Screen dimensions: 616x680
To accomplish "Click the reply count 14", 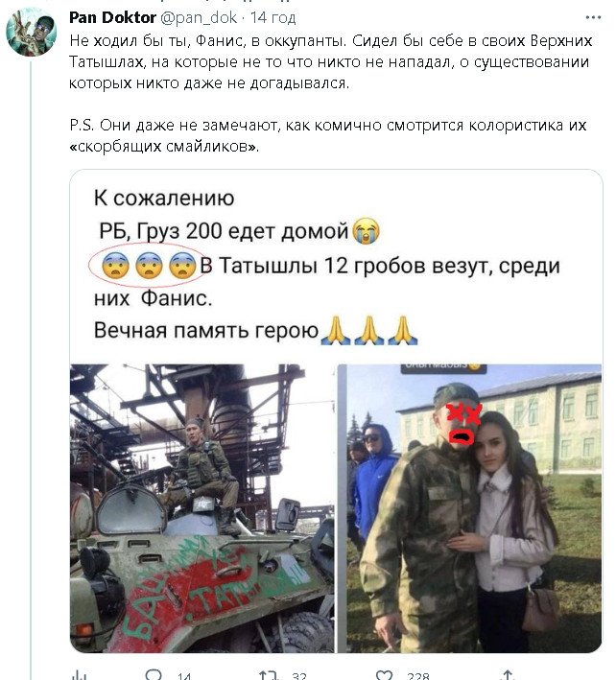I will [x=184, y=675].
